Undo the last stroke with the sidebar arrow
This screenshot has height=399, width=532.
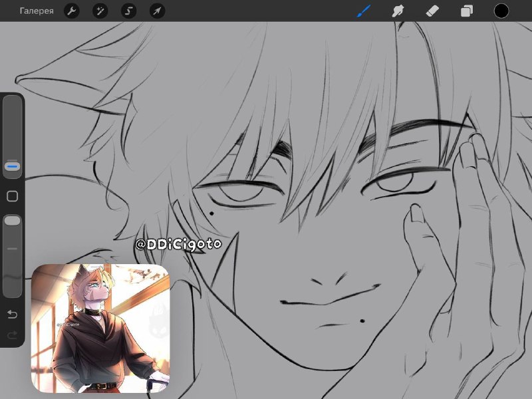[12, 314]
